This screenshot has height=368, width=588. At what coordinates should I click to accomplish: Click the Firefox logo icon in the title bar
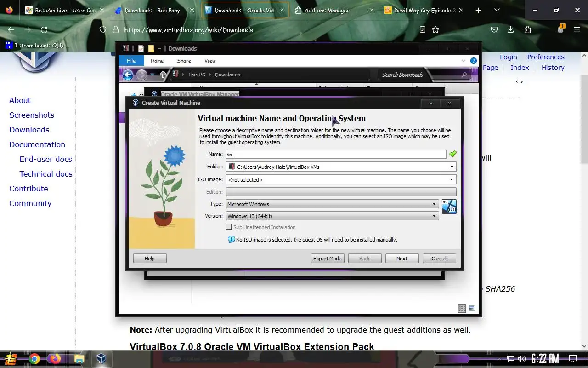coord(10,10)
